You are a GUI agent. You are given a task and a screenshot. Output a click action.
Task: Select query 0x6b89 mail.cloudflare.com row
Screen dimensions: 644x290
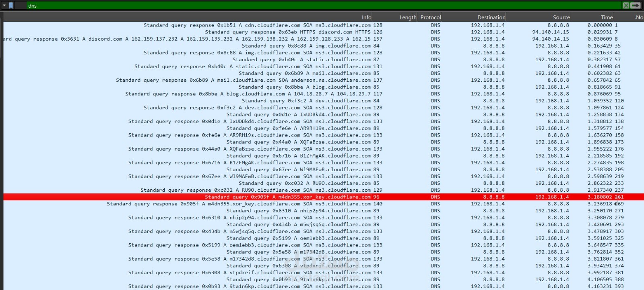coord(324,73)
